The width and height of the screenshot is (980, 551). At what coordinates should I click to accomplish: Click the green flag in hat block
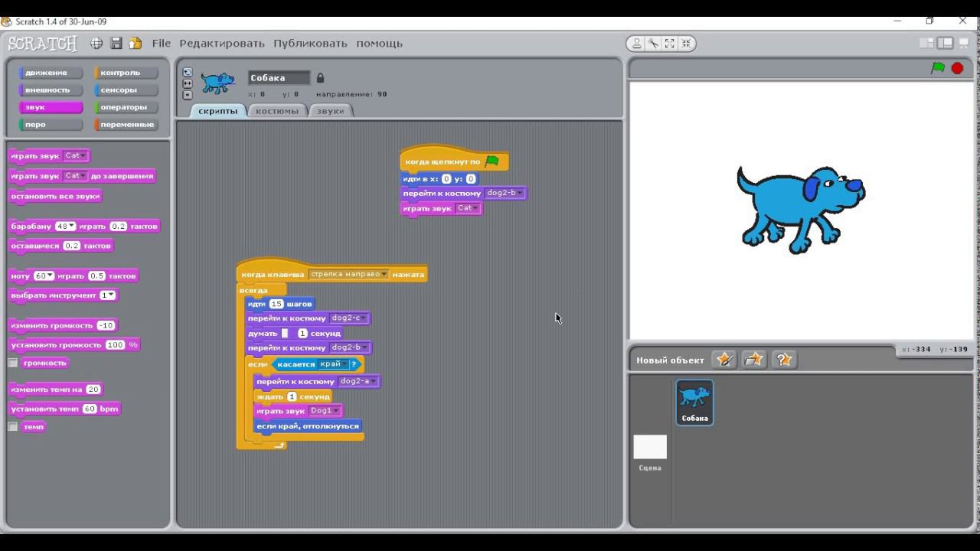point(492,161)
